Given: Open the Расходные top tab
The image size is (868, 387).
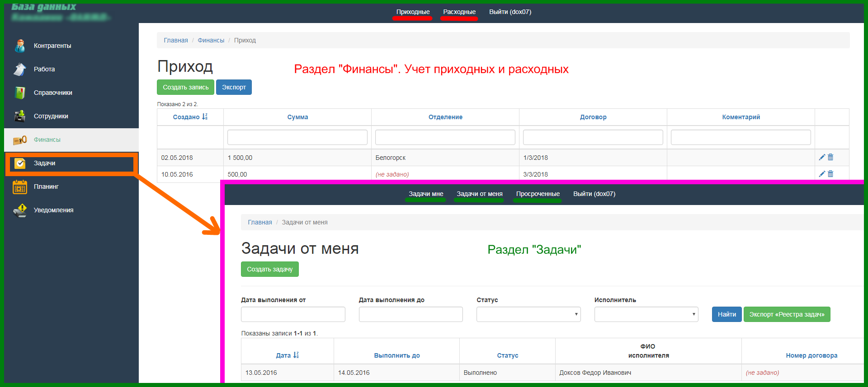Looking at the screenshot, I should point(459,12).
